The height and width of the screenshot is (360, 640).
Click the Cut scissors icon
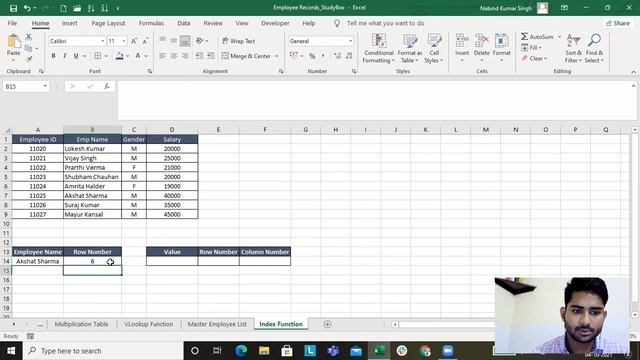click(x=29, y=37)
